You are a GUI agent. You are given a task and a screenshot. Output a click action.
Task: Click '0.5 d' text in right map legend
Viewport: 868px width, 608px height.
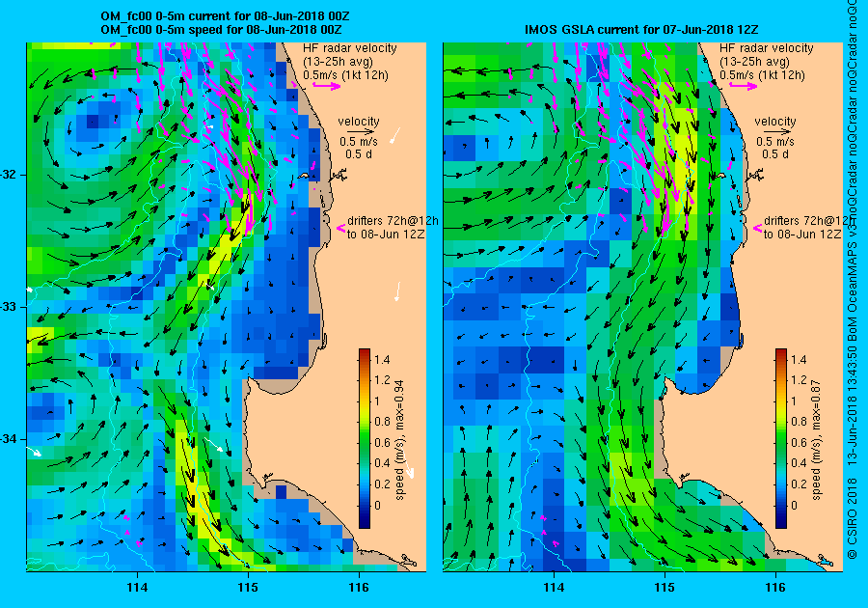[775, 154]
